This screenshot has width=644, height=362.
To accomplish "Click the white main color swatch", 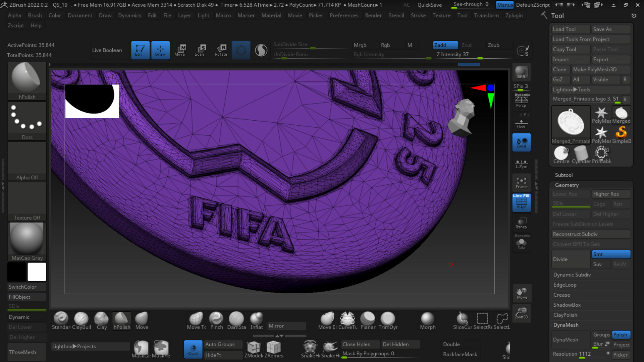I will point(37,272).
